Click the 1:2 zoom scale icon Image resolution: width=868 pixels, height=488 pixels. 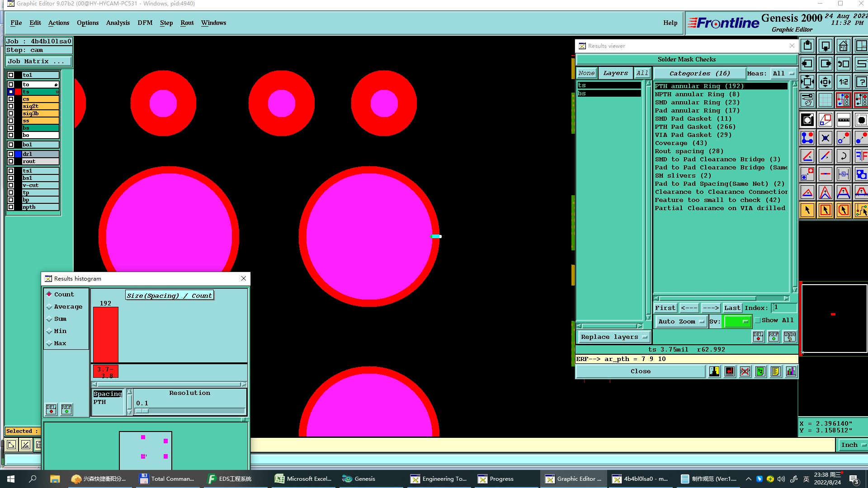click(x=843, y=82)
